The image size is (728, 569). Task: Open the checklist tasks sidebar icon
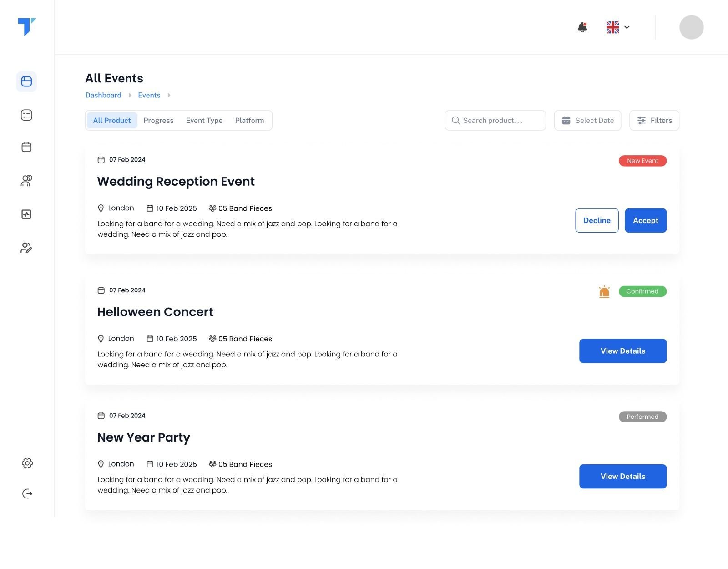[x=26, y=115]
